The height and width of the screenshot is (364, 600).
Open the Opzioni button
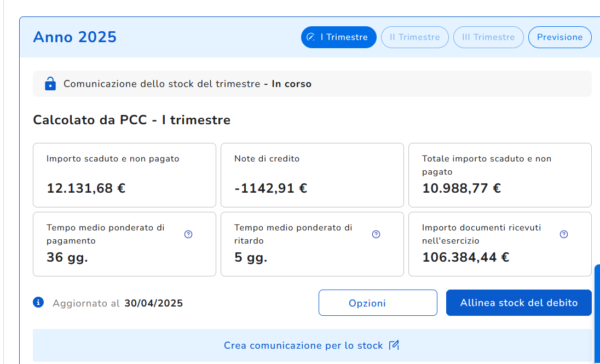coord(378,303)
